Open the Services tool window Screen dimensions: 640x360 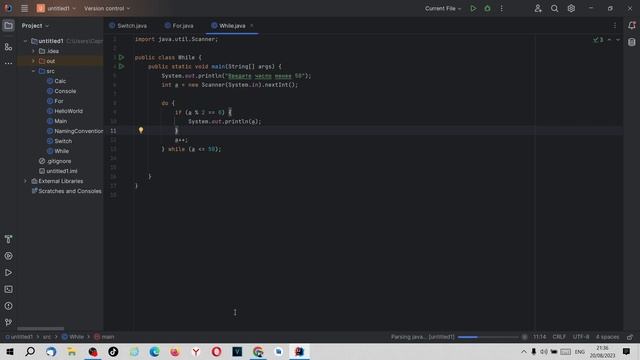click(x=8, y=256)
